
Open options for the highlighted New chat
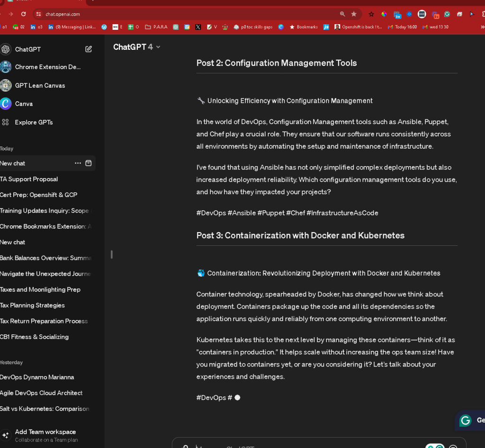(78, 163)
